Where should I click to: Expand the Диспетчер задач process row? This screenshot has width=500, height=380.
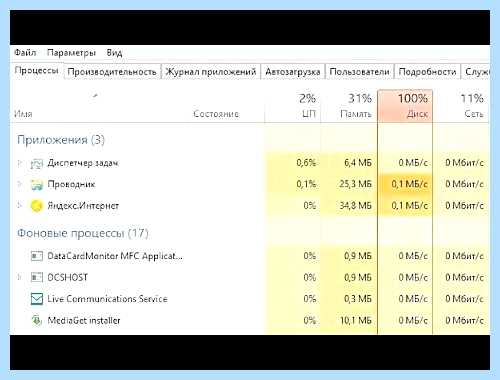[20, 163]
